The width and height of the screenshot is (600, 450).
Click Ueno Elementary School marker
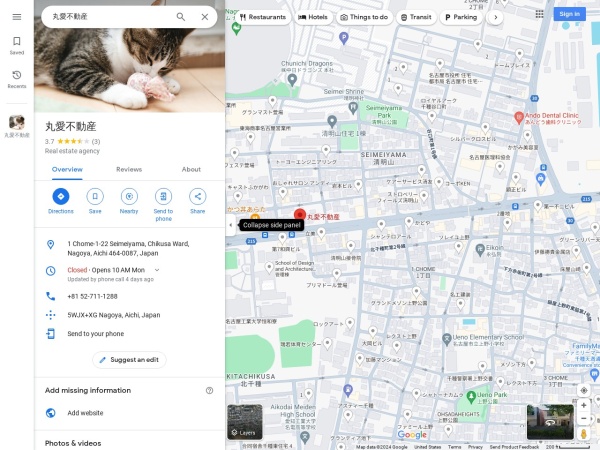point(447,339)
